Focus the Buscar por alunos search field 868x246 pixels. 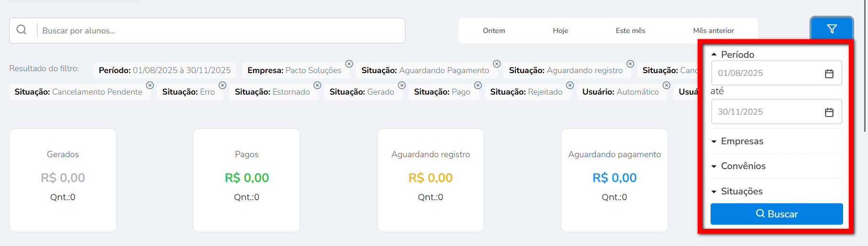coord(220,31)
